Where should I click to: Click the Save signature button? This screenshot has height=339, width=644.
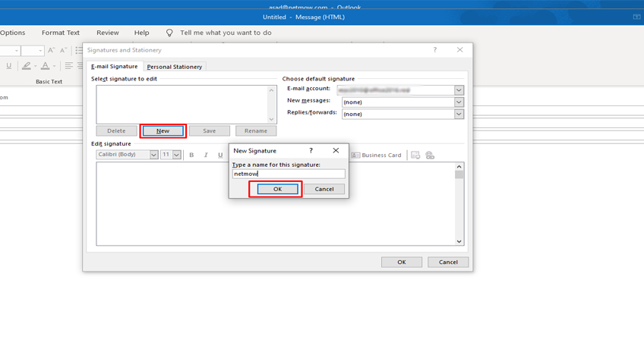[x=210, y=130]
